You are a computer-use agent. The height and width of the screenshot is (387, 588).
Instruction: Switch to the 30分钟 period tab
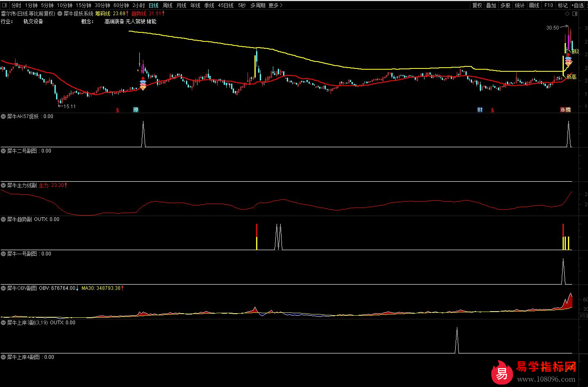(x=102, y=5)
